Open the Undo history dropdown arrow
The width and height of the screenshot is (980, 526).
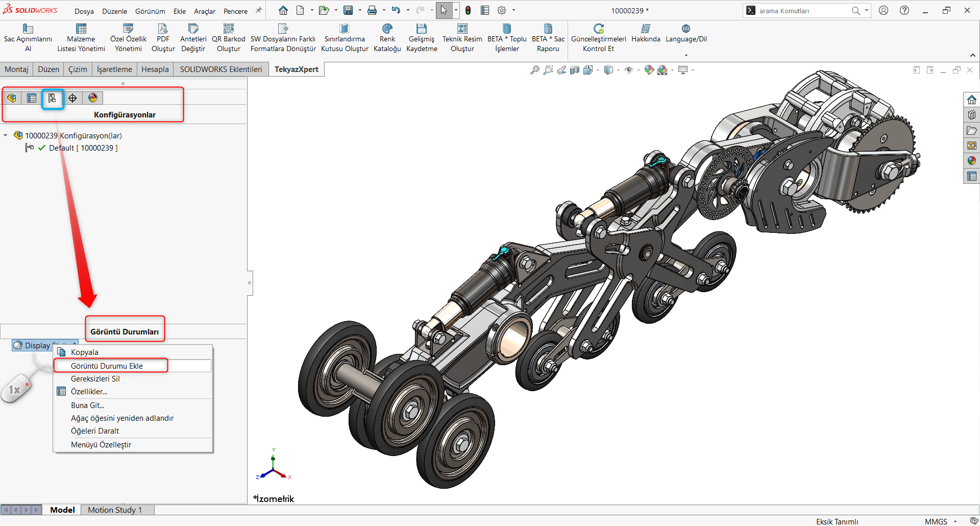(407, 10)
